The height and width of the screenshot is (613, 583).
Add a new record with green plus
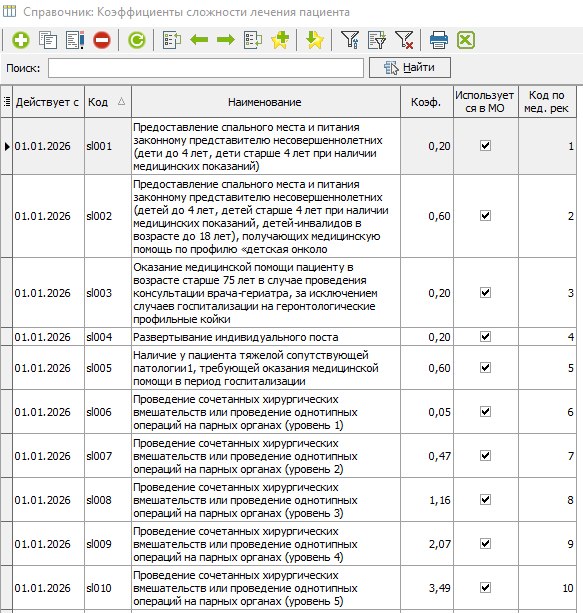coord(20,40)
